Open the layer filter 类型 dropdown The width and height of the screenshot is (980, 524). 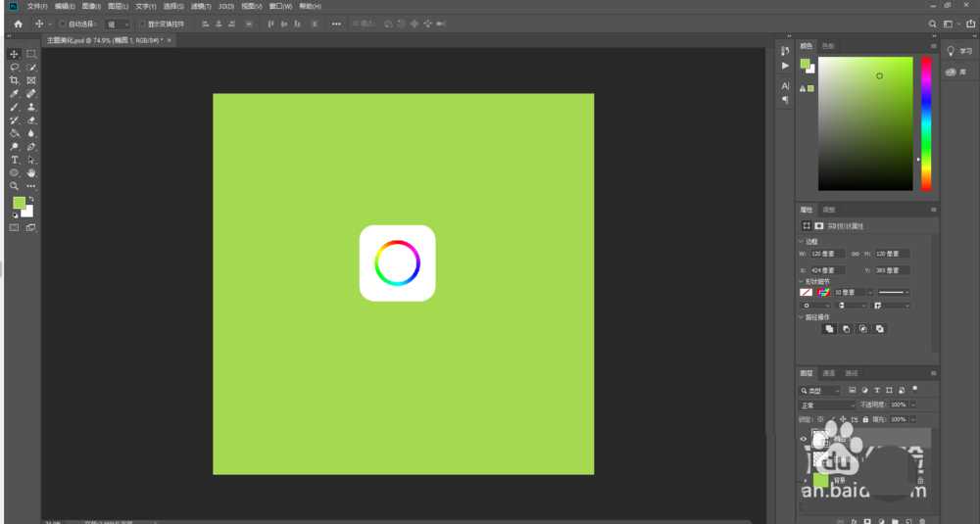[x=821, y=390]
